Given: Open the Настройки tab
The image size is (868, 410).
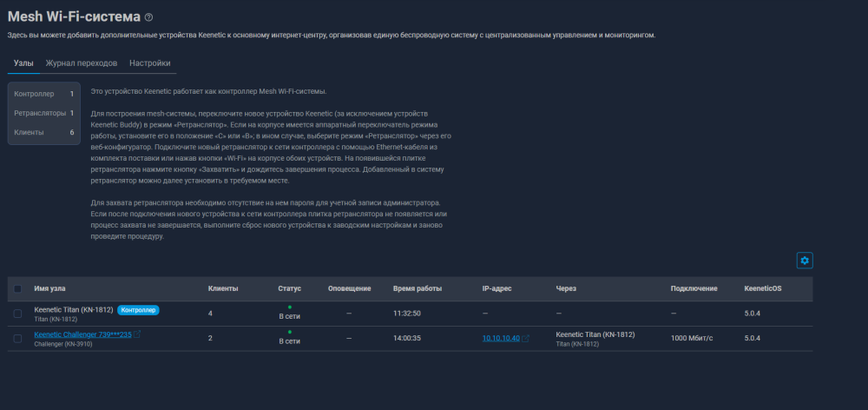Looking at the screenshot, I should point(149,63).
